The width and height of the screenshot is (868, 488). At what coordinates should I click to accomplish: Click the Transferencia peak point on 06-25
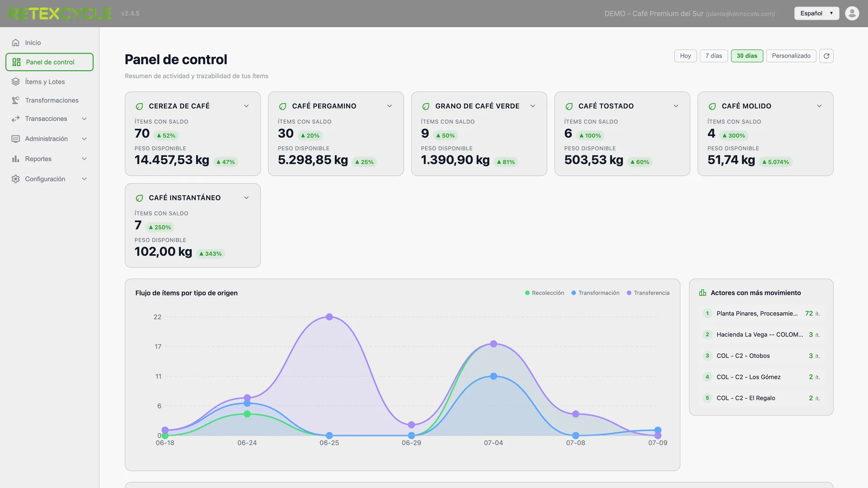coord(329,317)
